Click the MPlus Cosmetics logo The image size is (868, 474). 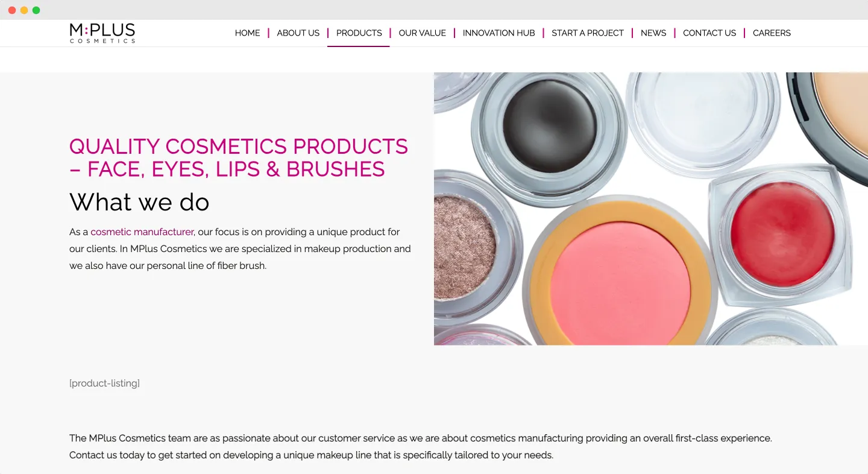(102, 33)
